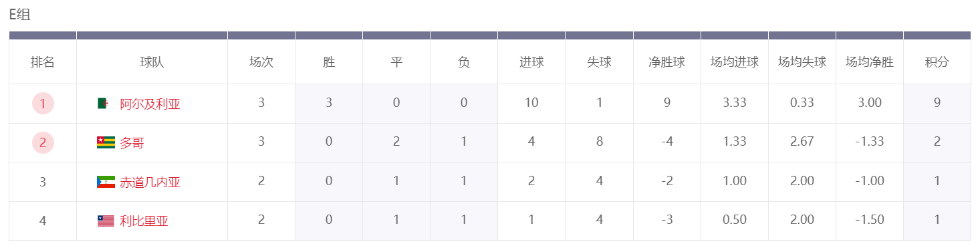Click the Liberia flag icon

(x=106, y=221)
